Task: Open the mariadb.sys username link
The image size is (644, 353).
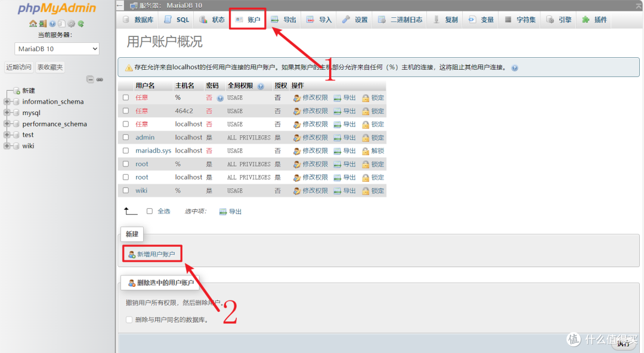Action: pyautogui.click(x=153, y=150)
